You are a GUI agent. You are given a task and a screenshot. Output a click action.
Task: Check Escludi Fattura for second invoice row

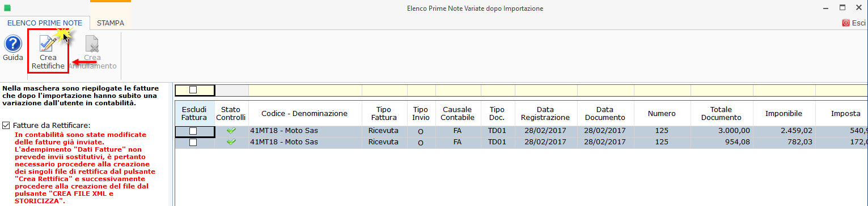coord(193,143)
